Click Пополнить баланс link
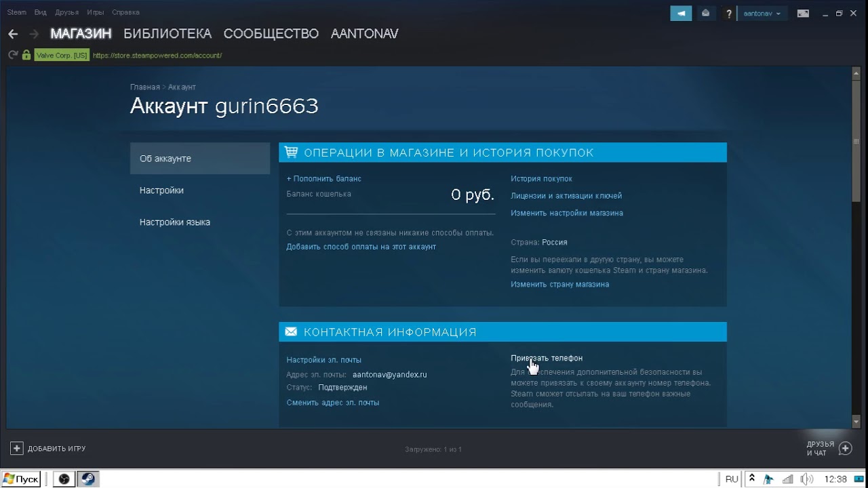Viewport: 868px width, 488px height. [x=324, y=178]
